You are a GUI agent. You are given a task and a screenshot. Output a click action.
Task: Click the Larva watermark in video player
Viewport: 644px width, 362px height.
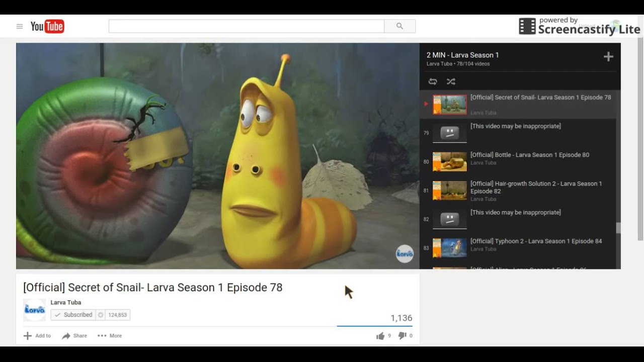405,254
